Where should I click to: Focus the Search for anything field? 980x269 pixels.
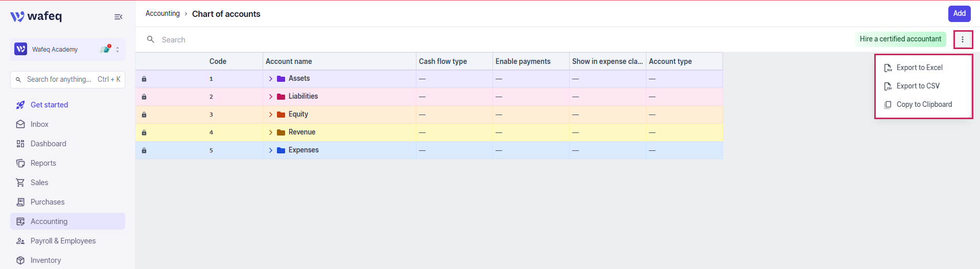67,80
